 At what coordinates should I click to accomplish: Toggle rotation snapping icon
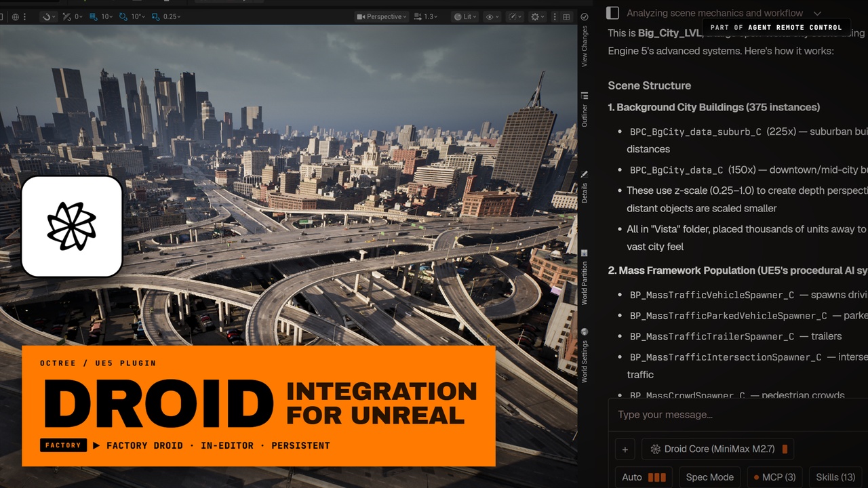(123, 16)
